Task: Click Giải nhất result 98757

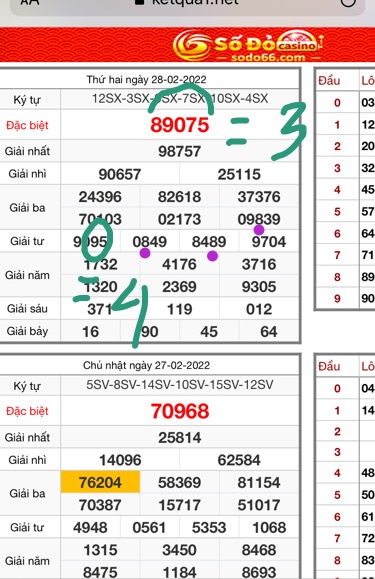Action: [x=180, y=151]
